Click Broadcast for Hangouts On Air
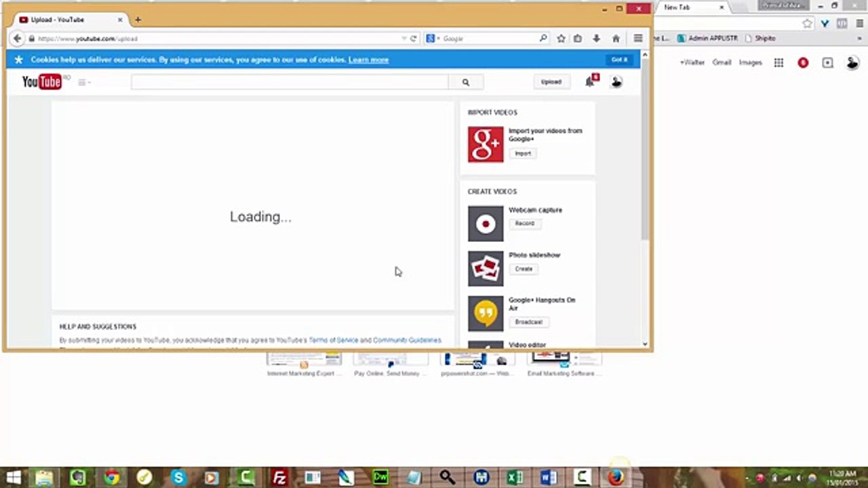 [529, 322]
